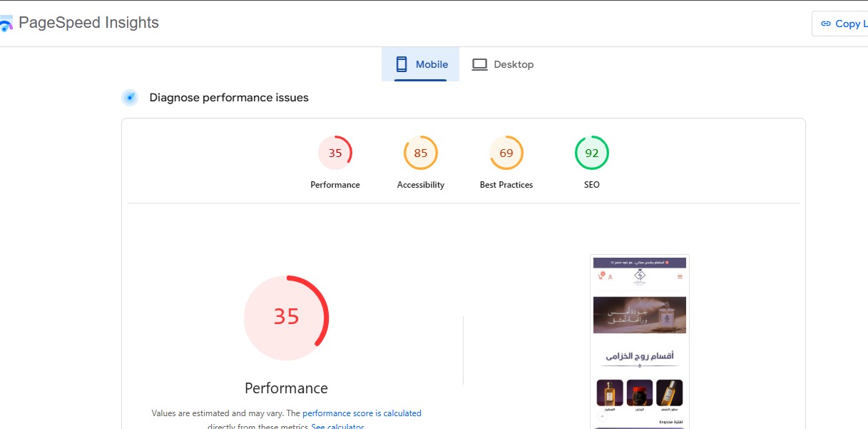Click the Copy Link button
This screenshot has width=868, height=429.
coord(840,24)
